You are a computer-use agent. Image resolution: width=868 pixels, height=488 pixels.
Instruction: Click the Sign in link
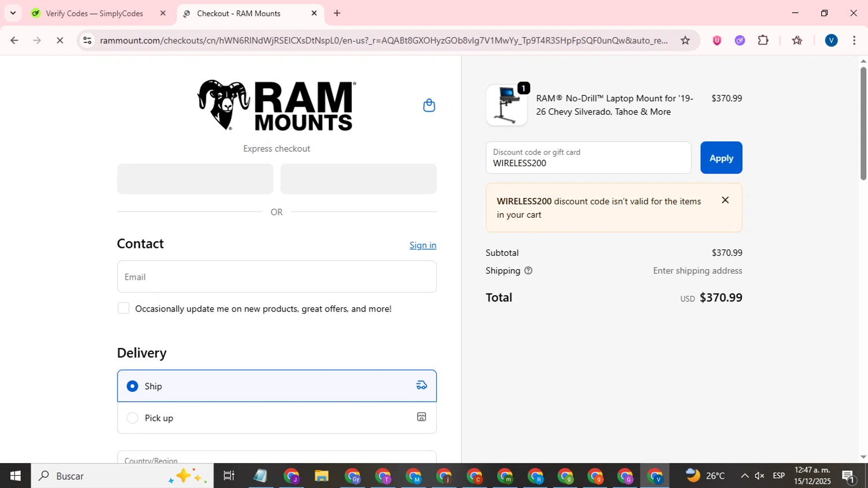[423, 245]
